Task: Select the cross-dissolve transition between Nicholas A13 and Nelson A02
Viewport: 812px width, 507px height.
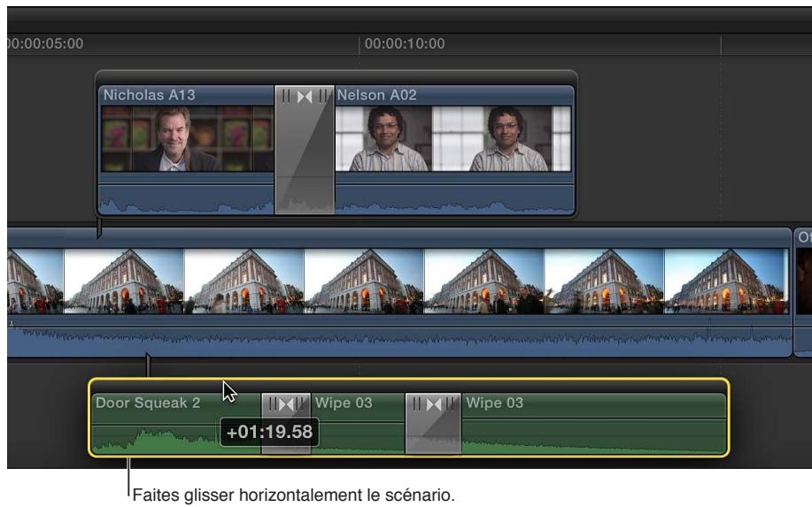Action: click(305, 150)
